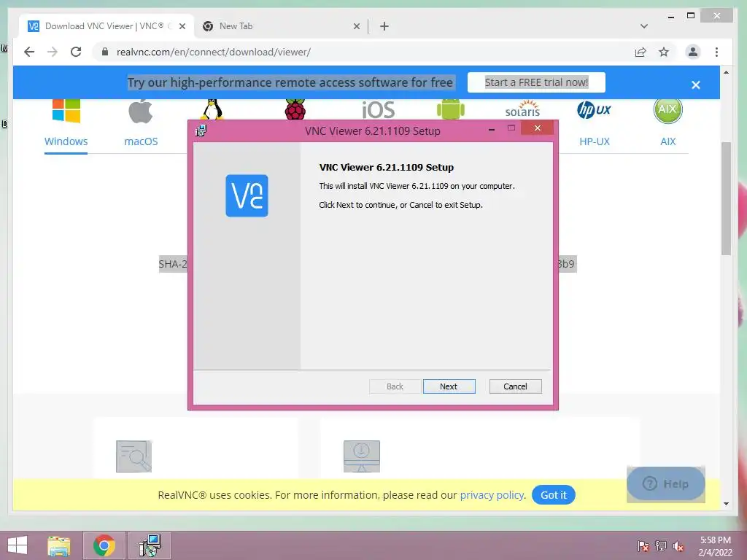
Task: Click Cancel in the VNC Viewer Setup
Action: tap(515, 386)
